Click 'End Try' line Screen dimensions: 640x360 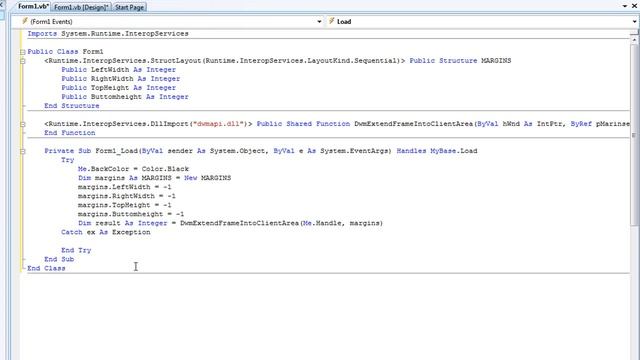coord(76,250)
